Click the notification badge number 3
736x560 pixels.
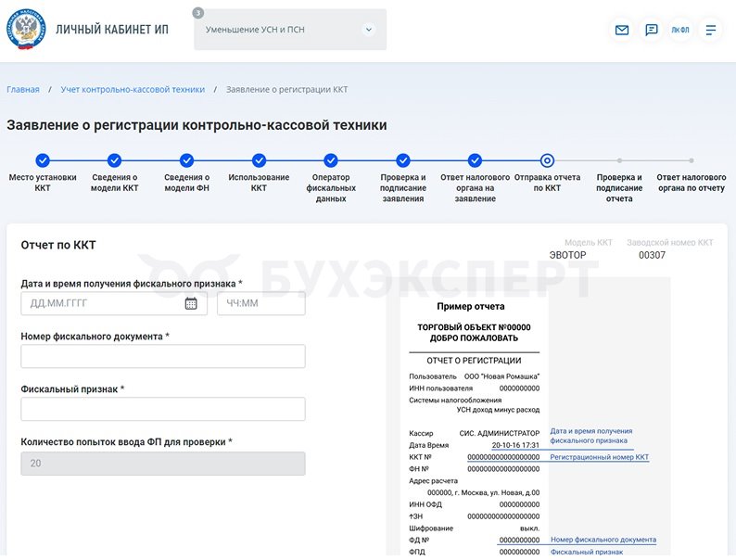click(198, 13)
